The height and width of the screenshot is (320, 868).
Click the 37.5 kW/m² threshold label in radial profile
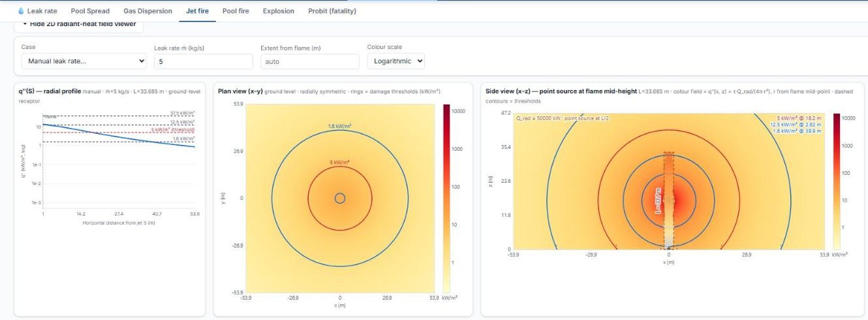click(x=182, y=113)
